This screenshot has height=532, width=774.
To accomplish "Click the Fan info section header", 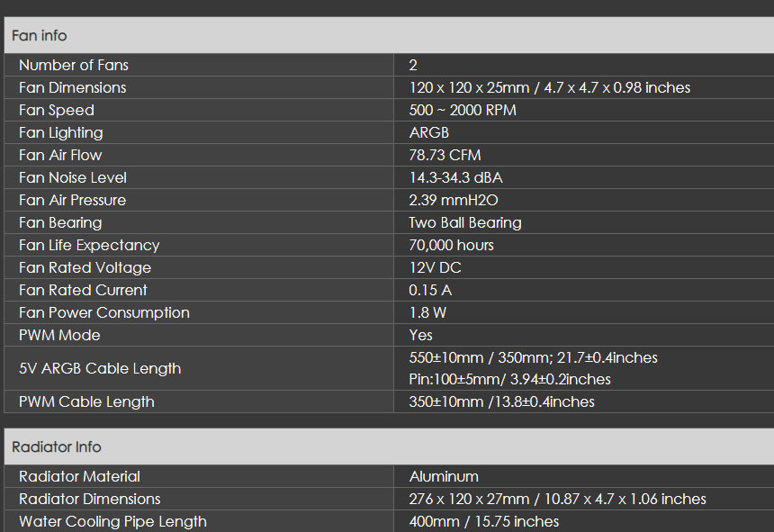I will 389,35.
